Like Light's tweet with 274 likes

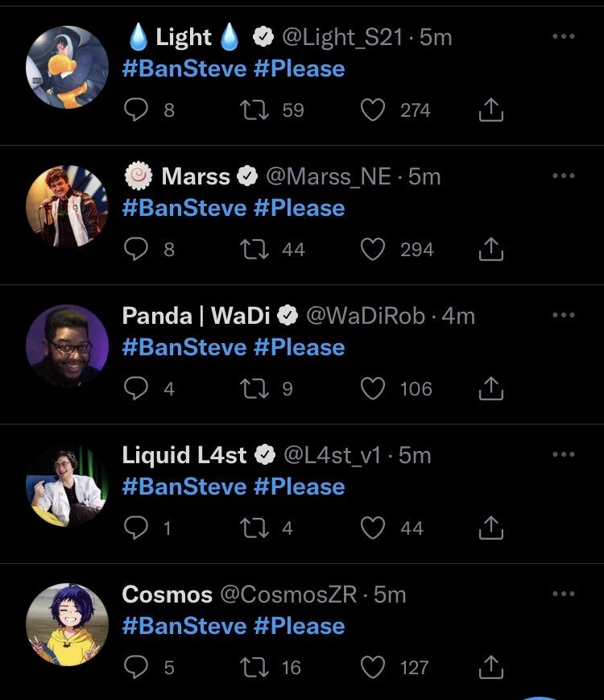tap(373, 110)
